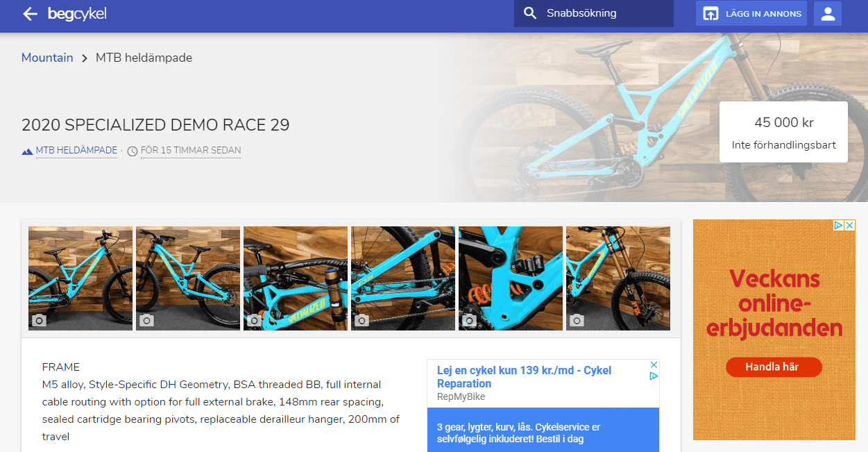Screen dimensions: 868x452
Task: Click the back arrow icon in header
Action: (30, 14)
